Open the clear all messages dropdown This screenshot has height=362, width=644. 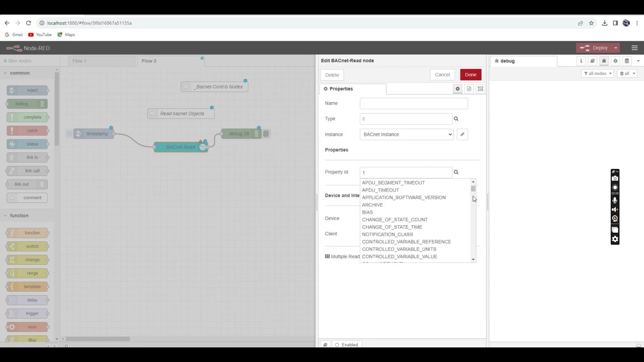[x=627, y=73]
